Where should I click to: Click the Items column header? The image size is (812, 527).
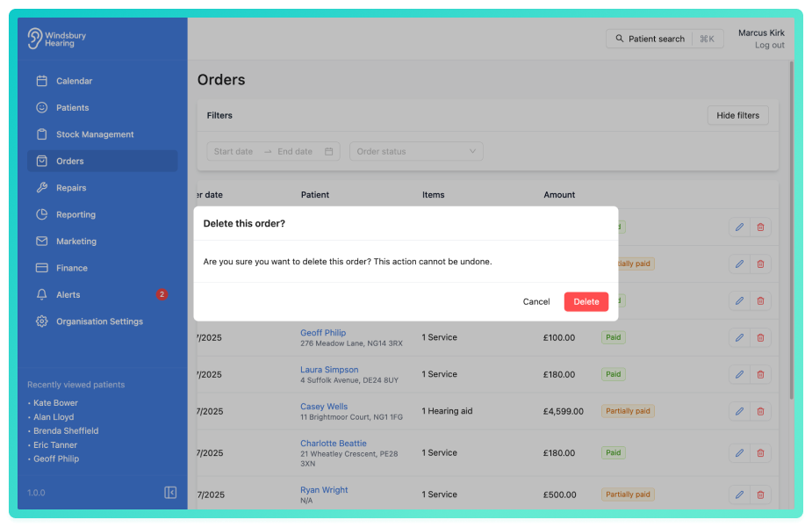click(x=433, y=195)
